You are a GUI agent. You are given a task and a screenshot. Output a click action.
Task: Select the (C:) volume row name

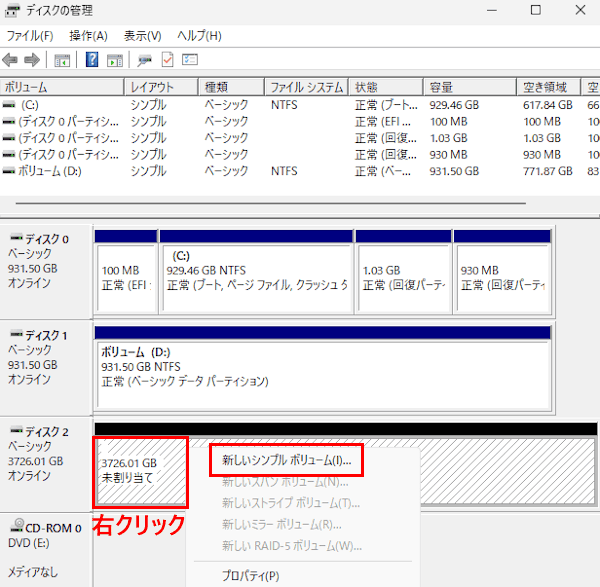coord(30,105)
